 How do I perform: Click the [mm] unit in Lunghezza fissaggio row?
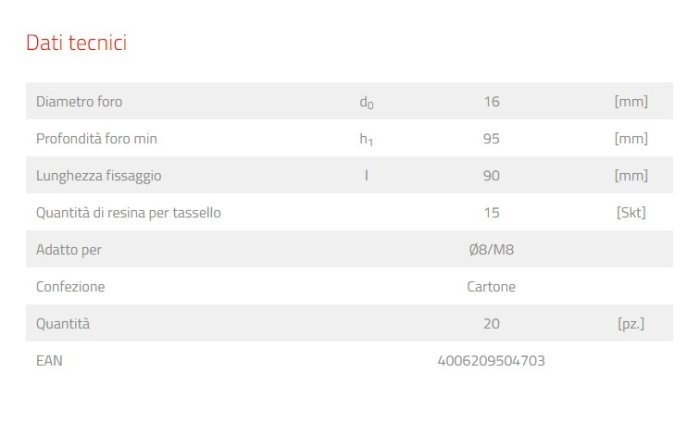point(631,176)
